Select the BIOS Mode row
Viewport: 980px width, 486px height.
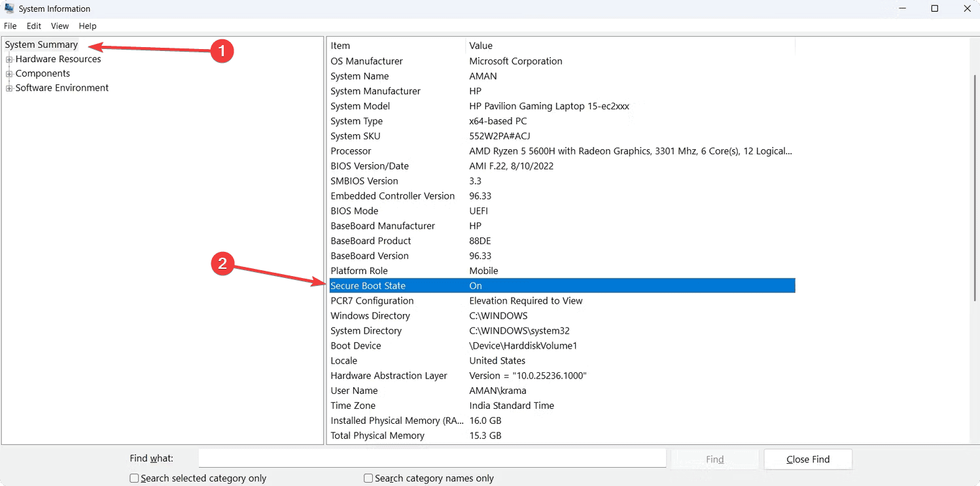click(354, 211)
